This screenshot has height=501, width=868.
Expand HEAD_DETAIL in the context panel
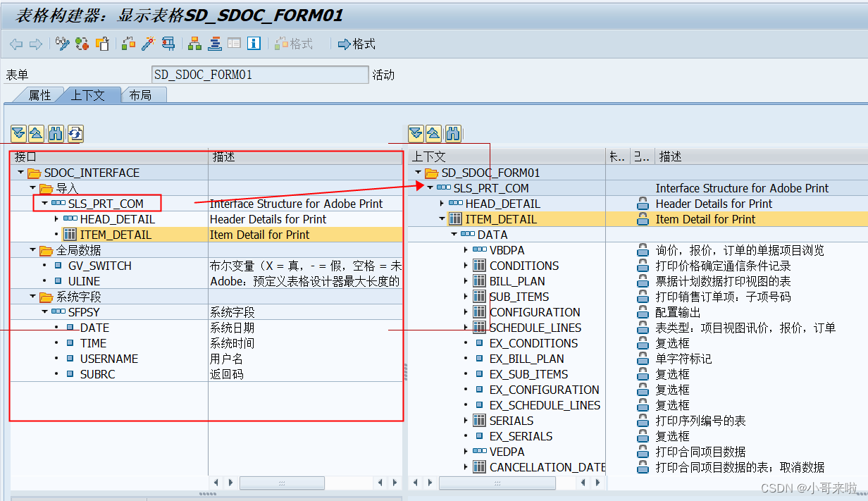tap(442, 204)
